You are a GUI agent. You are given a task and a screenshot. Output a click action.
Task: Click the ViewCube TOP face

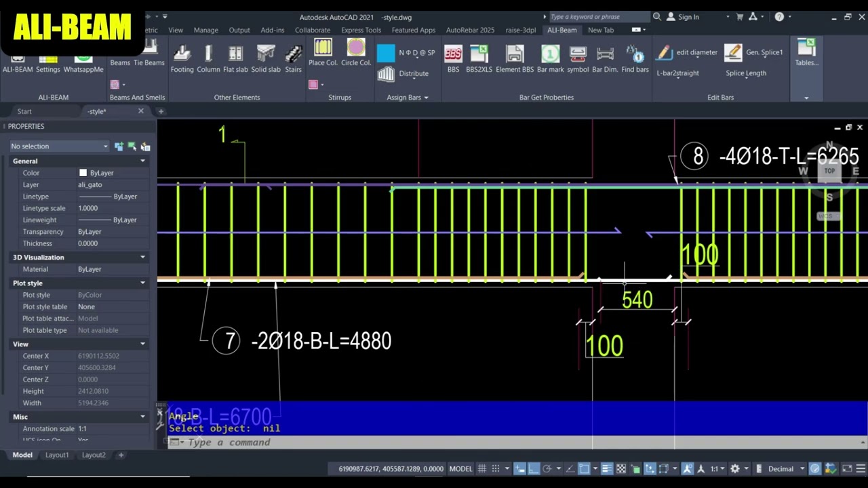[829, 171]
